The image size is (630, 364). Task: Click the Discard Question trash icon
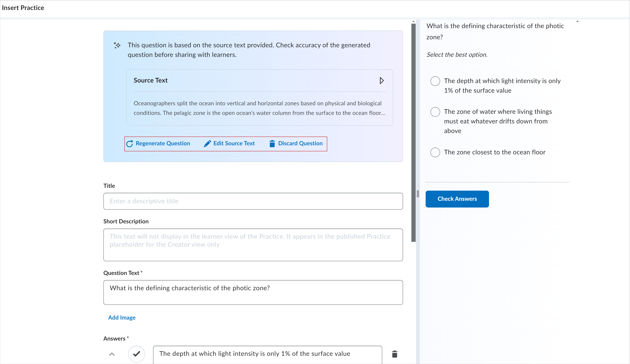pos(272,144)
